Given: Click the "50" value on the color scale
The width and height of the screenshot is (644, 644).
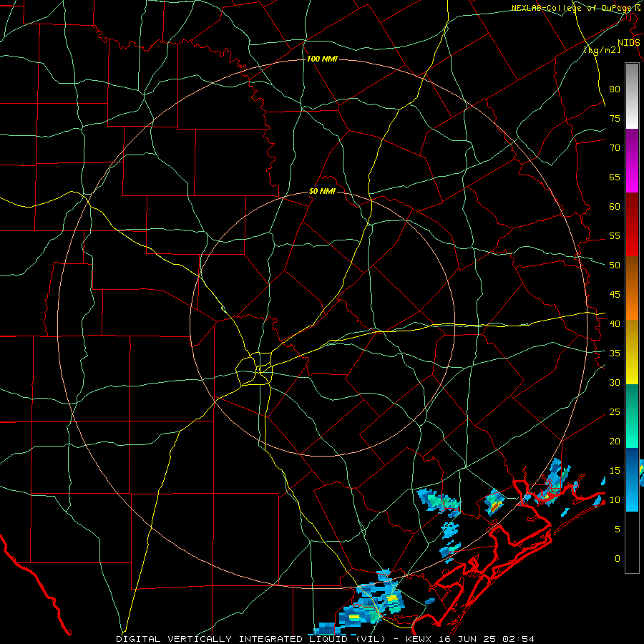Looking at the screenshot, I should 615,265.
